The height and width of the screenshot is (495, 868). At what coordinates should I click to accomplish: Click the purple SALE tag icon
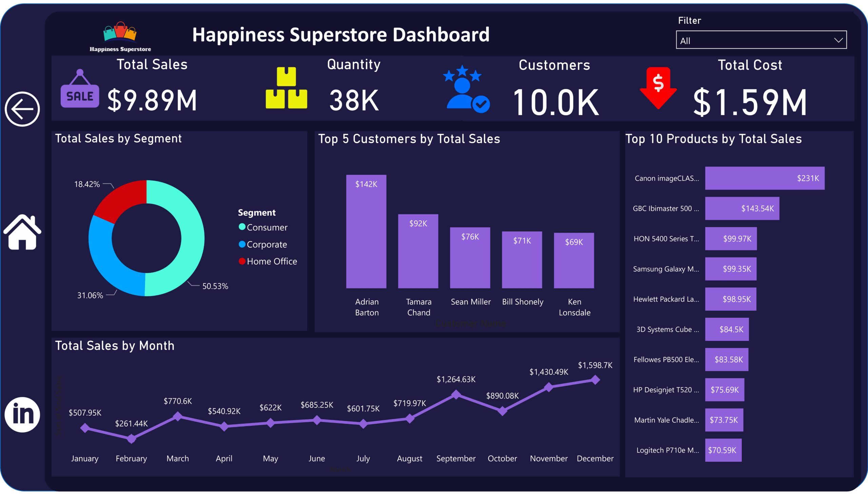(80, 89)
